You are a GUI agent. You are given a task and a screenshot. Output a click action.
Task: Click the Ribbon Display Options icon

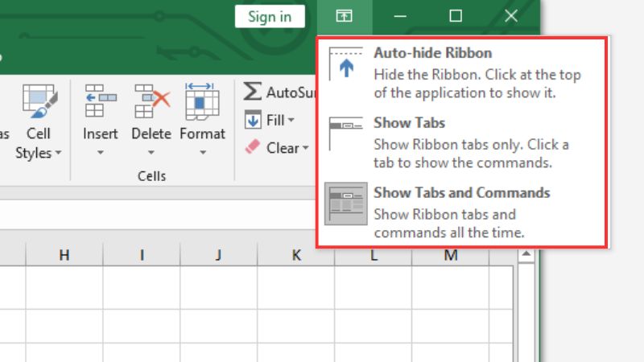coord(344,16)
